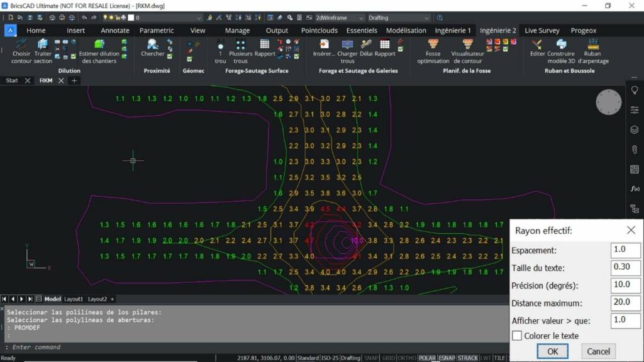
Task: Open the Charger trous tool
Action: coord(347,52)
